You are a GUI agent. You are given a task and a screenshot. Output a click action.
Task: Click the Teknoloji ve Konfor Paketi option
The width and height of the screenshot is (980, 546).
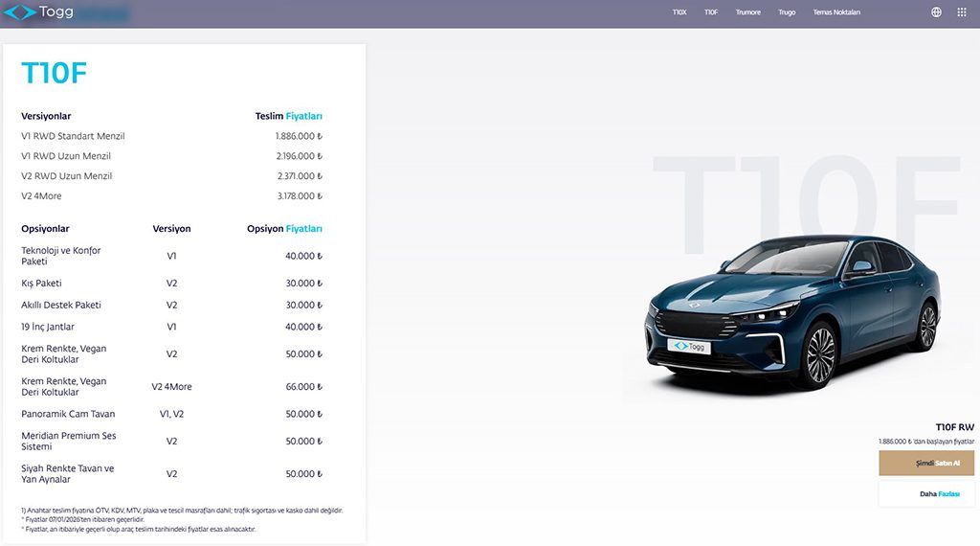click(60, 256)
